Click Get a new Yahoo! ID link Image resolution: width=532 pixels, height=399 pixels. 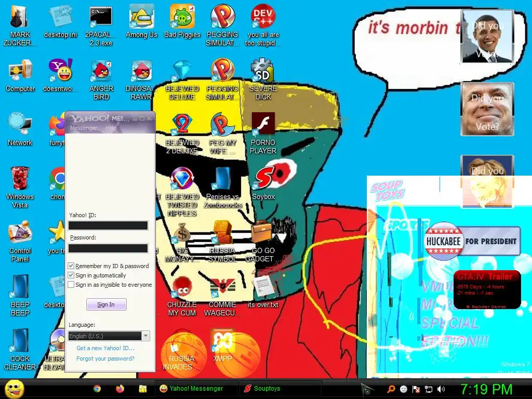[x=105, y=348]
